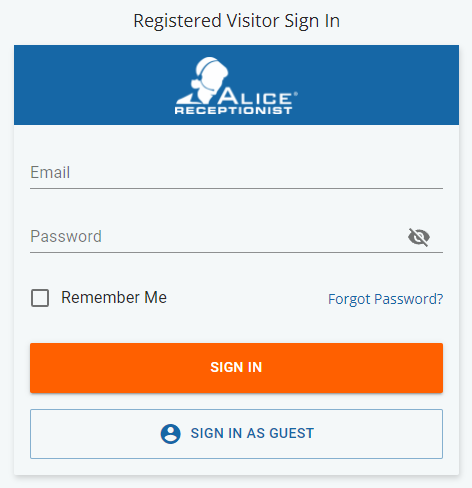Click the SIGN IN AS GUEST text
Viewport: 472px width, 488px height.
point(252,433)
